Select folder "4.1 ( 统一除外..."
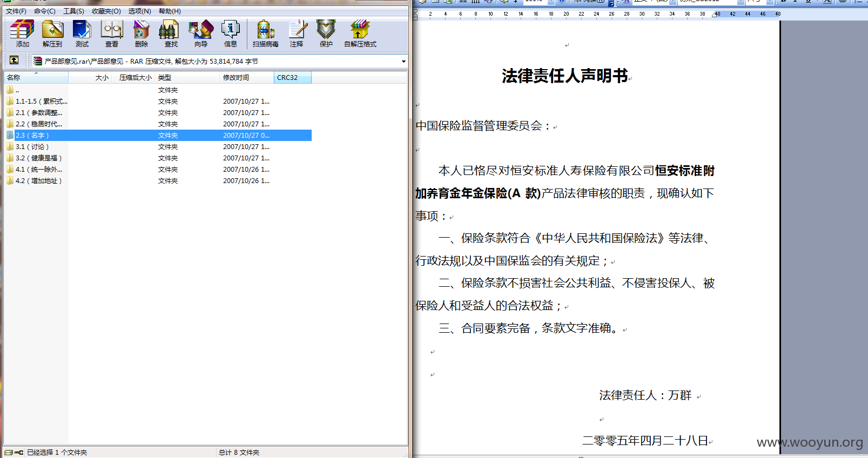Image resolution: width=868 pixels, height=458 pixels. click(158, 170)
